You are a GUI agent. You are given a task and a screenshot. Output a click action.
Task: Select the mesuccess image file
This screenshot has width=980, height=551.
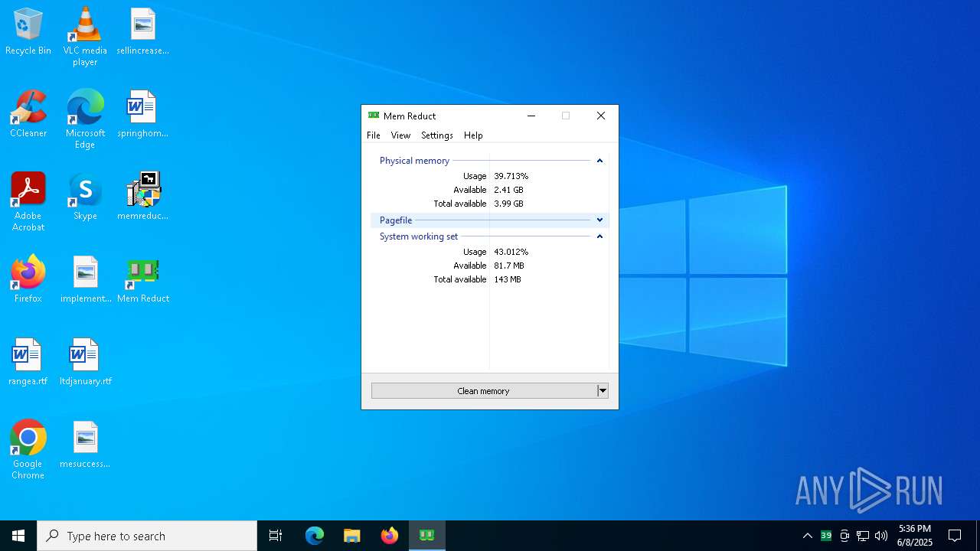tap(85, 445)
